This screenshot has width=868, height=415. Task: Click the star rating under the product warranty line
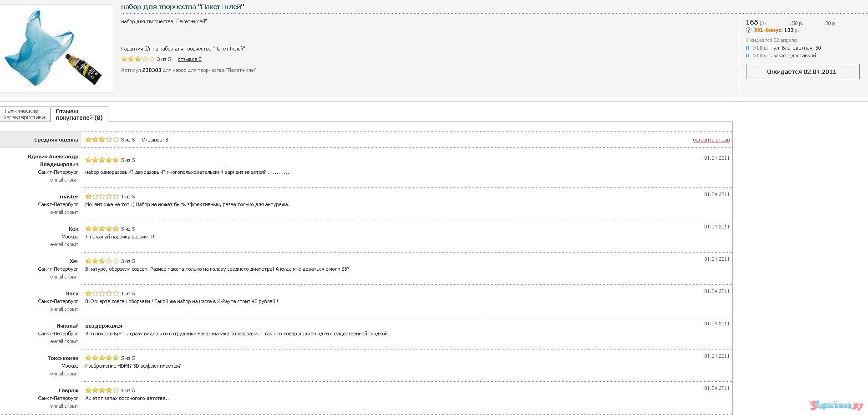pos(138,59)
